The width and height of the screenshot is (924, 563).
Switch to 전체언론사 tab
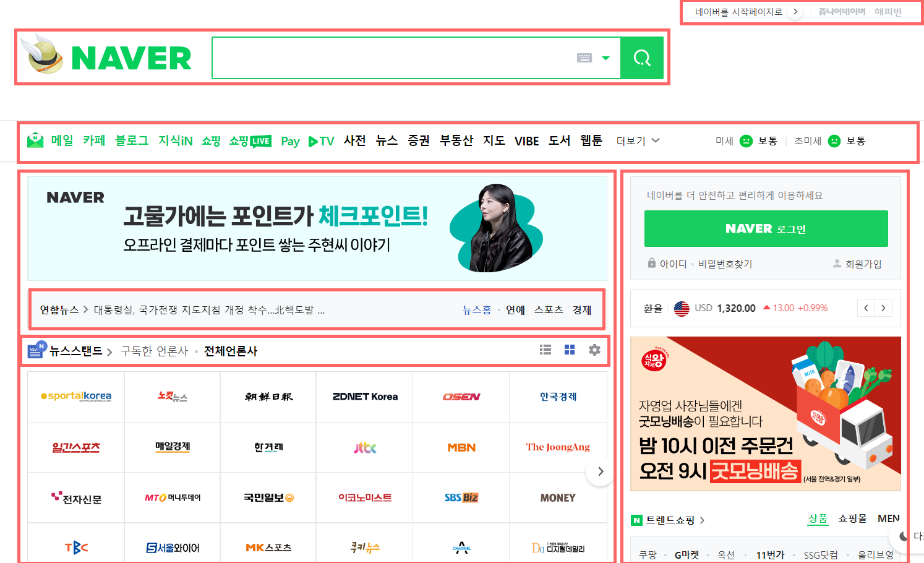pos(231,351)
